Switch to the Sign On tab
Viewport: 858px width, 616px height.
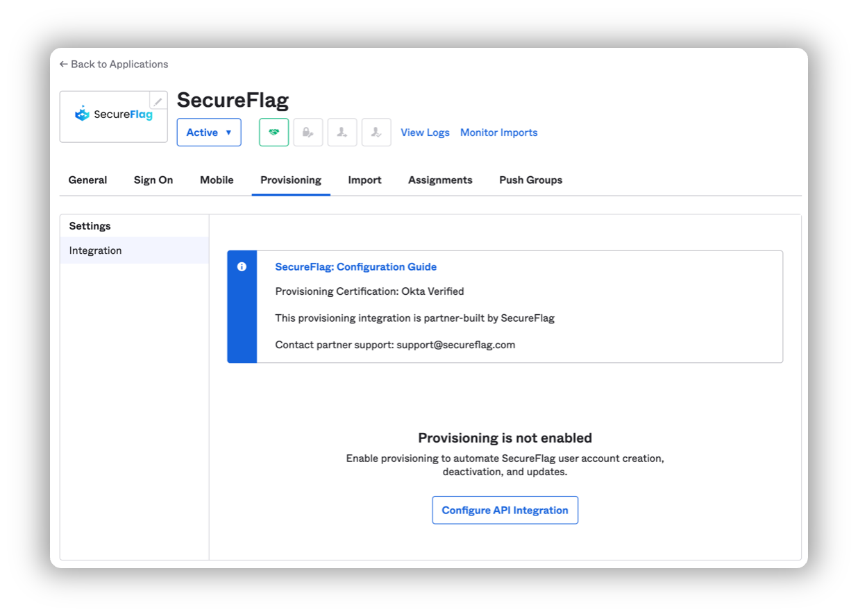click(153, 180)
